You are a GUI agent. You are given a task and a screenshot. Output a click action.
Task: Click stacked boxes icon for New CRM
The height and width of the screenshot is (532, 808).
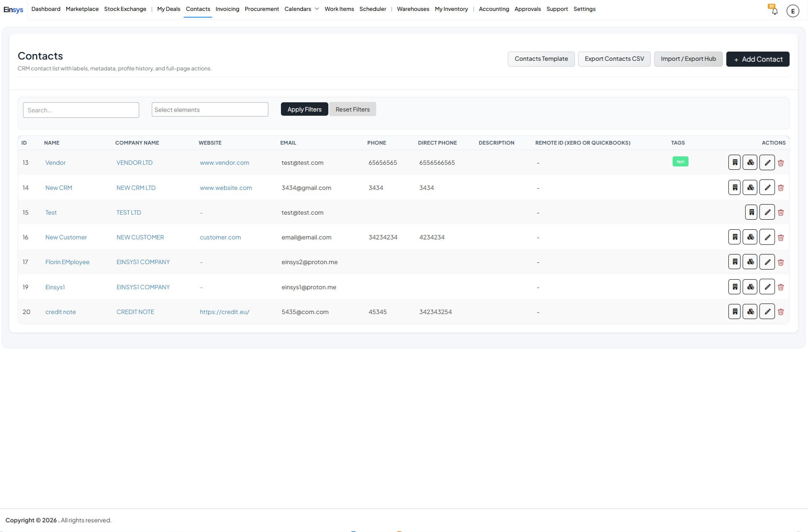pos(750,188)
